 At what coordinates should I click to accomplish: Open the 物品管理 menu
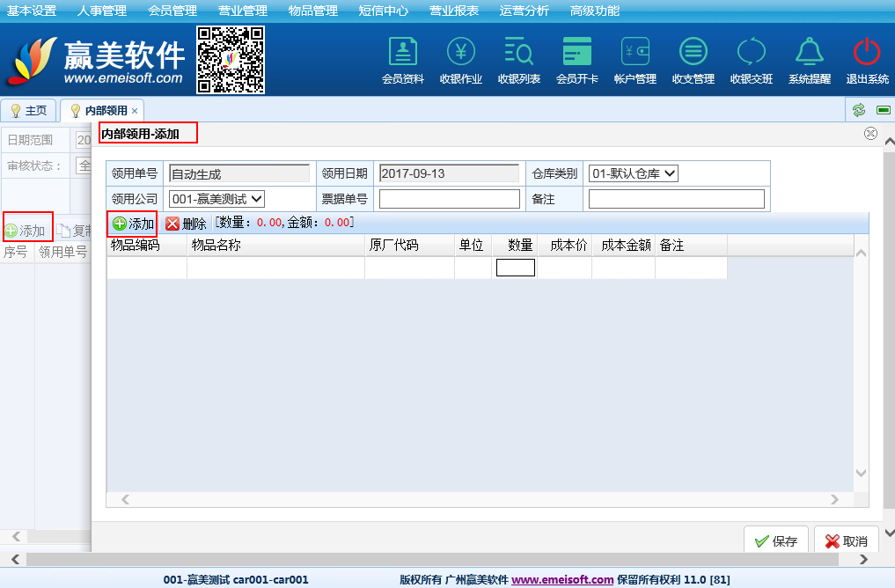tap(312, 11)
